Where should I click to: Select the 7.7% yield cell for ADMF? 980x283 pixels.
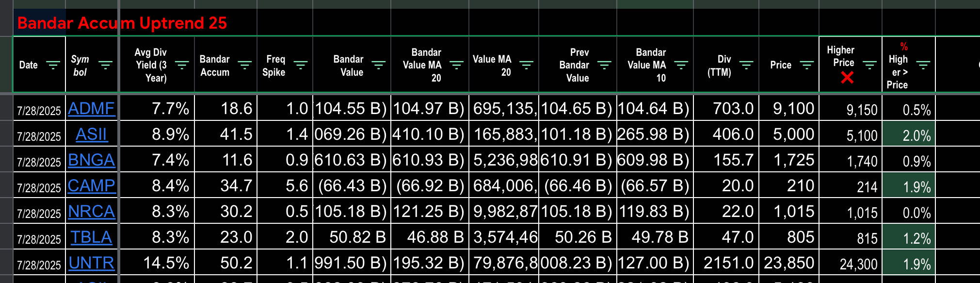(x=157, y=108)
